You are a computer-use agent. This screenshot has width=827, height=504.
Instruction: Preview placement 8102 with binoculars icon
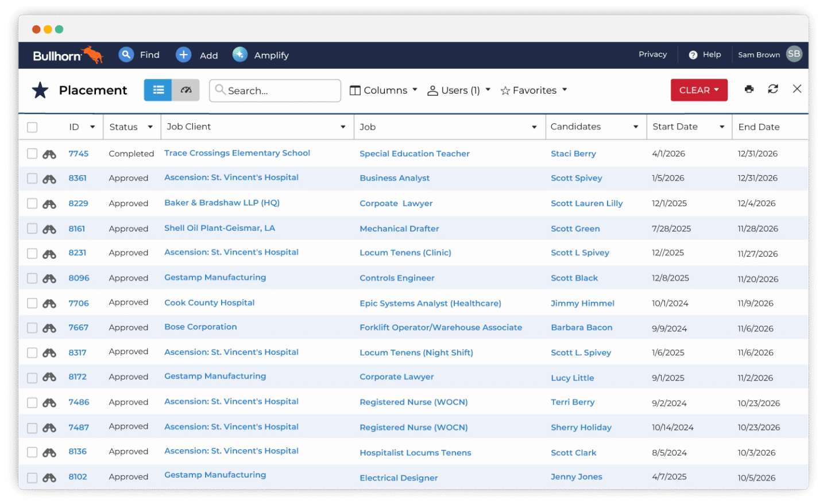(49, 477)
